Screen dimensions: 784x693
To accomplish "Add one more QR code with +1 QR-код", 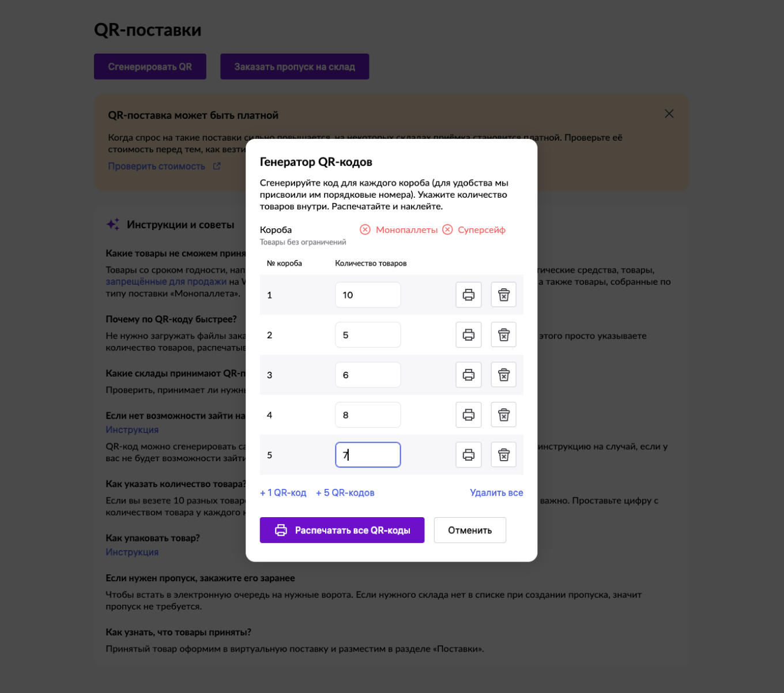I will [x=283, y=492].
